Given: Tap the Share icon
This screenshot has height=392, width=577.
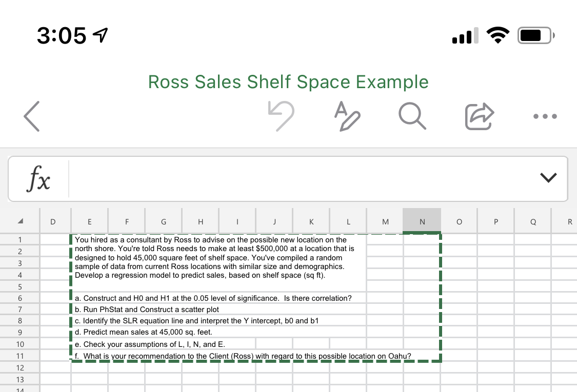Looking at the screenshot, I should pos(478,116).
